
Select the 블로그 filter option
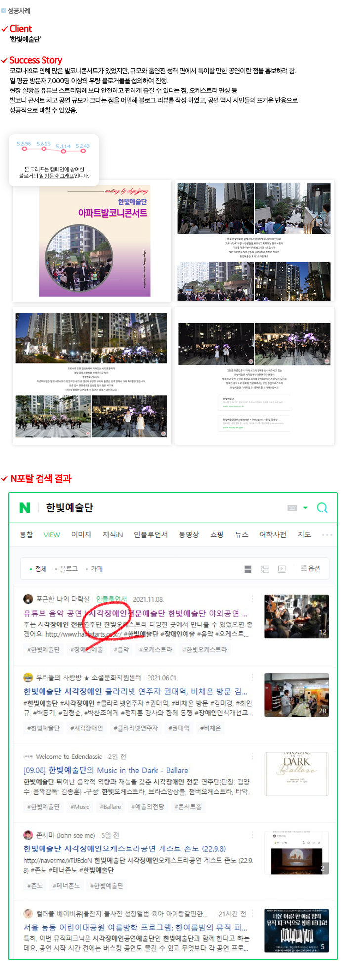point(67,569)
